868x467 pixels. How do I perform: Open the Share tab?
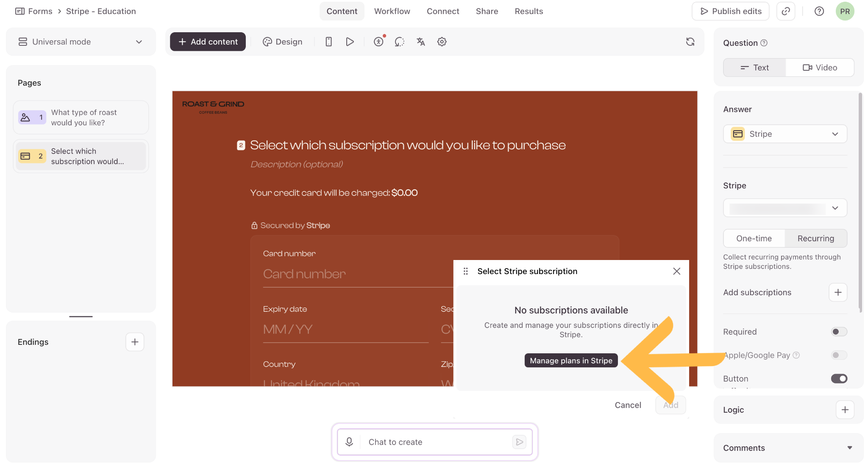coord(487,11)
